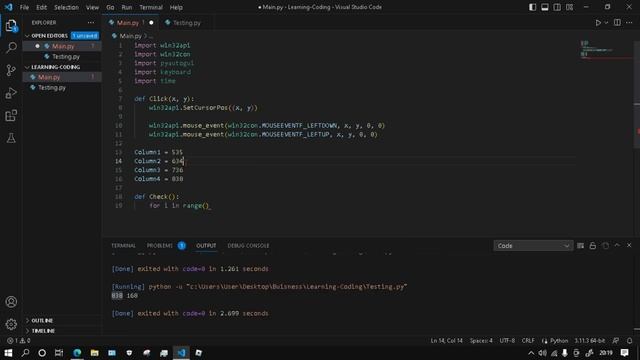The image size is (640, 360).
Task: Open the Code output channel dropdown
Action: click(533, 246)
